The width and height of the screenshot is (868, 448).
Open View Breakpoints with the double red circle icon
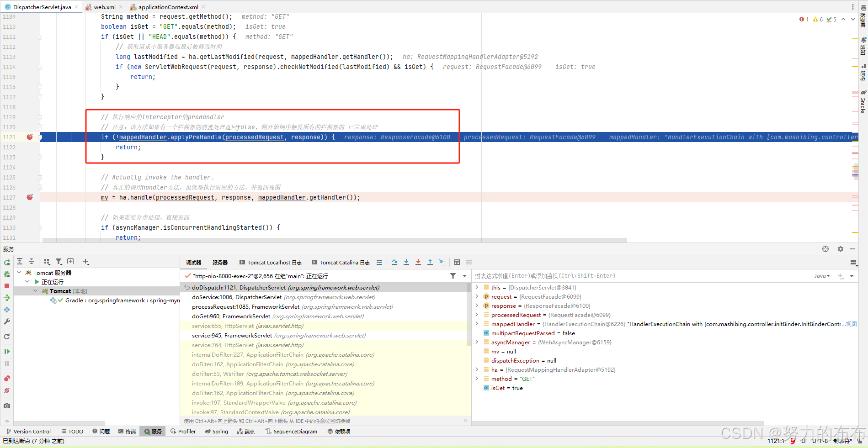7,379
